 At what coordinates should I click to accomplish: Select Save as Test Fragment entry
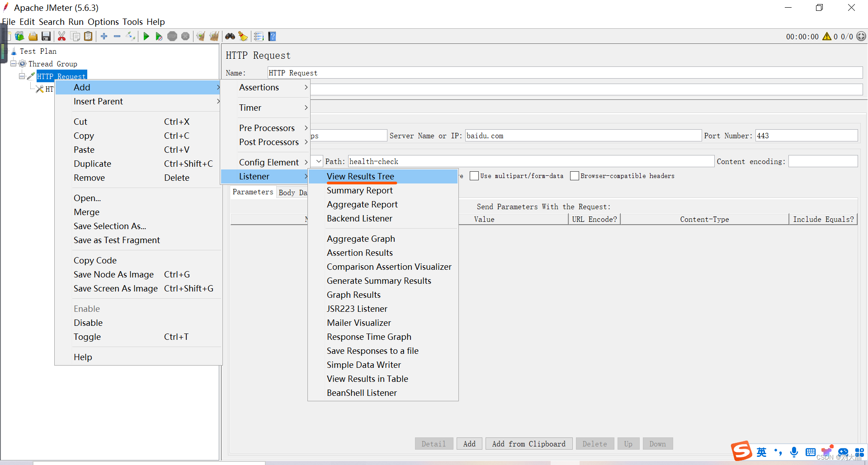(x=138, y=240)
